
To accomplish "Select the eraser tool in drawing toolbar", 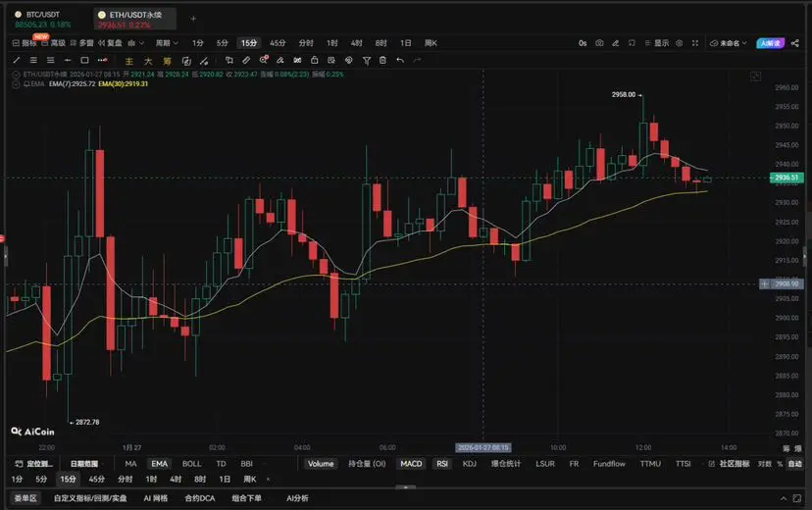I will tap(280, 61).
